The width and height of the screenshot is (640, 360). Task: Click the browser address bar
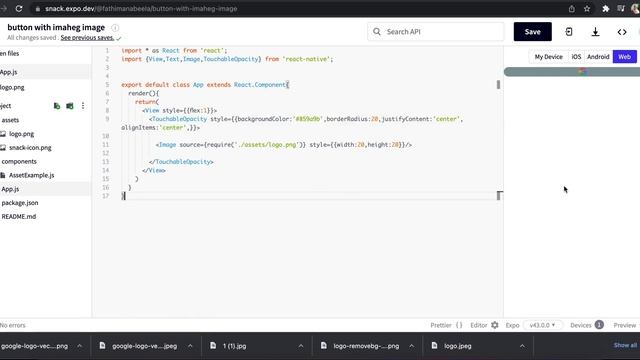298,9
